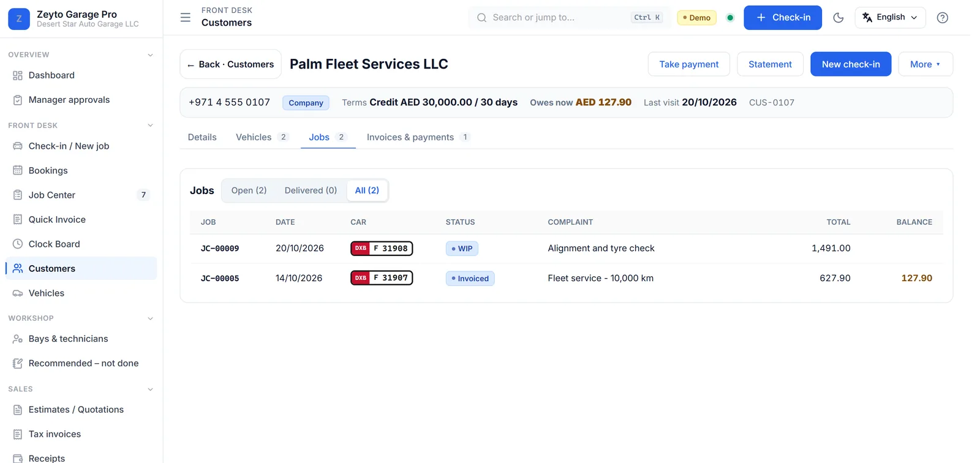The image size is (980, 463).
Task: Click the Manager approvals clipboard icon
Action: 18,100
